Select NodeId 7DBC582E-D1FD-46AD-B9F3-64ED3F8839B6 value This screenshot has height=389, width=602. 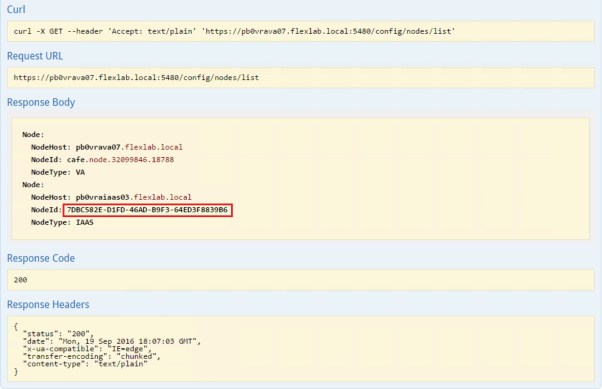point(147,210)
